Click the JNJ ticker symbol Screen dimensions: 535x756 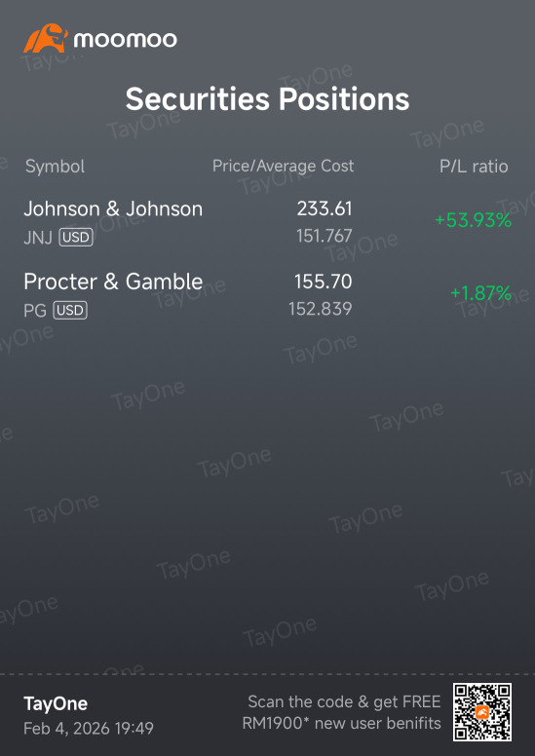pos(38,238)
